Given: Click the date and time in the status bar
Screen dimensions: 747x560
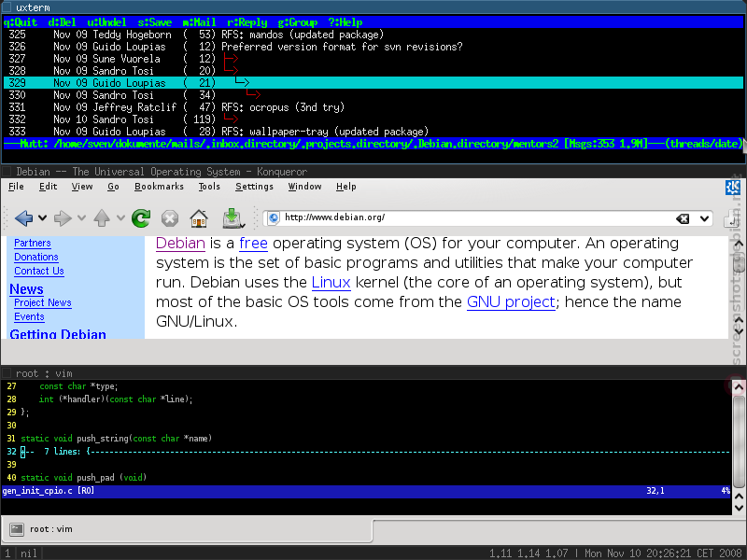Looking at the screenshot, I should pos(663,553).
